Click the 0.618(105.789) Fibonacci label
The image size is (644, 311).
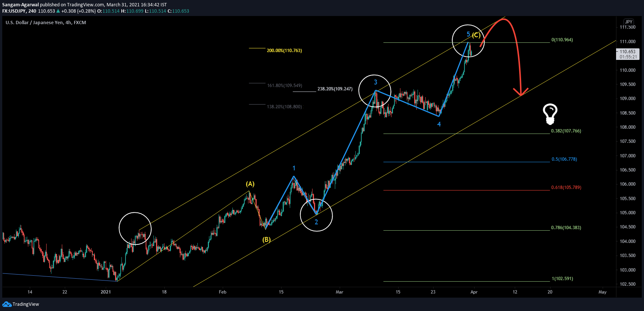[x=566, y=187]
